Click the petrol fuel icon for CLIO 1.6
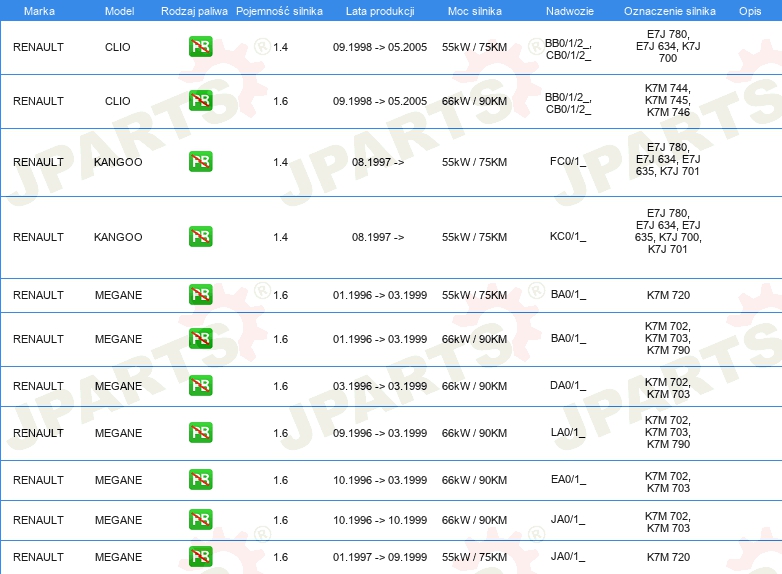This screenshot has height=574, width=782. pos(200,101)
